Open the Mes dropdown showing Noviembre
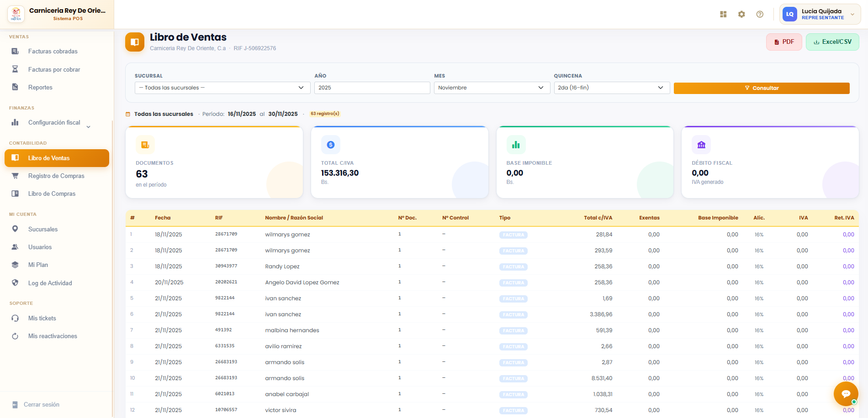Viewport: 868px width, 418px height. click(x=492, y=88)
